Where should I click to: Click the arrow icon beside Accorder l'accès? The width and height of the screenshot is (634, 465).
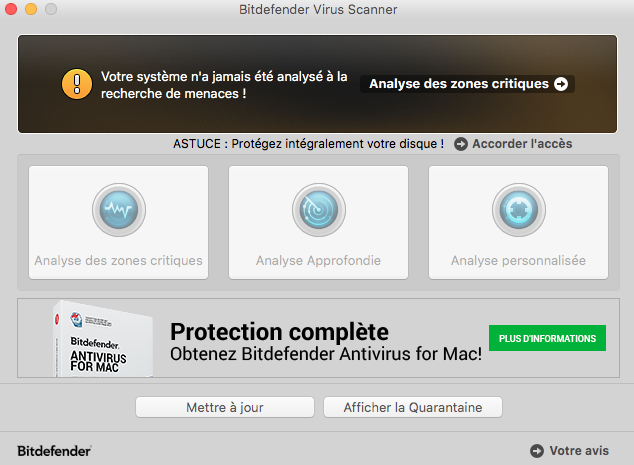coord(461,144)
